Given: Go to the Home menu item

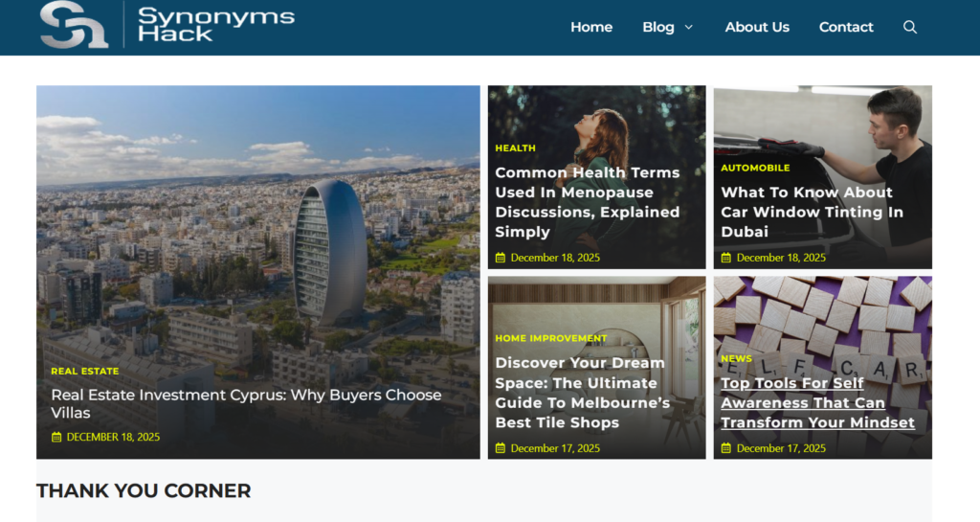Looking at the screenshot, I should coord(591,27).
